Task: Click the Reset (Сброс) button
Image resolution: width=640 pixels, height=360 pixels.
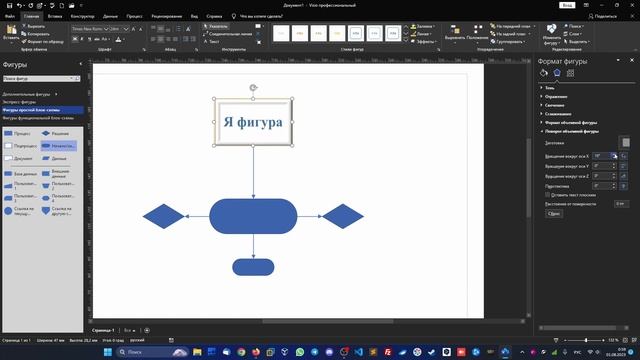Action: [x=554, y=214]
